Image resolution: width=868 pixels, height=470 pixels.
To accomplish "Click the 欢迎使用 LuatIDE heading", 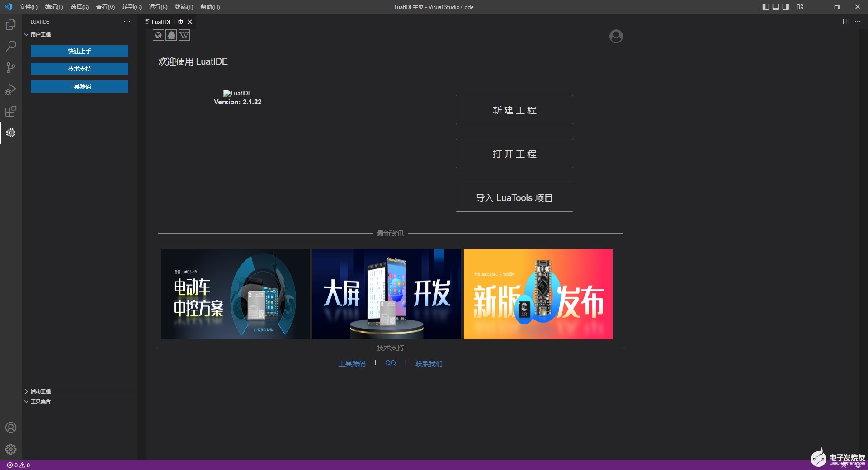I will click(193, 61).
